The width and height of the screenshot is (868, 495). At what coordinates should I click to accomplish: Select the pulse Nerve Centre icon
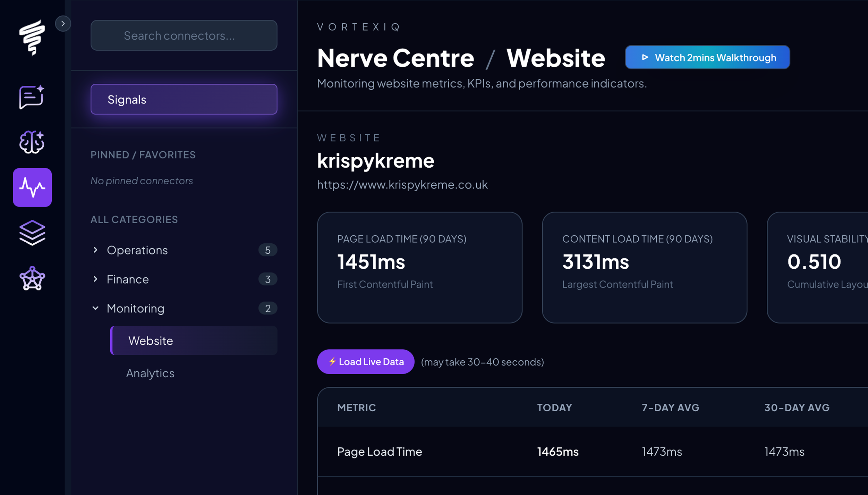click(32, 187)
